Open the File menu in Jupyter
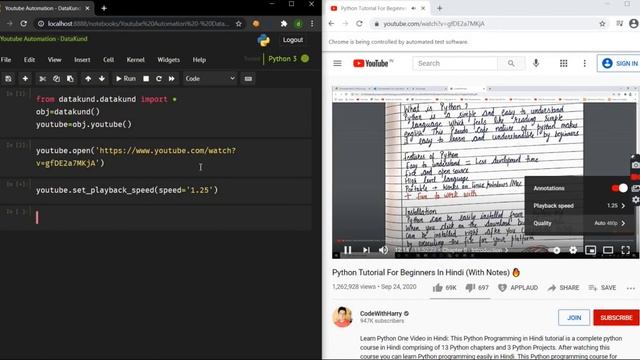 click(6, 60)
